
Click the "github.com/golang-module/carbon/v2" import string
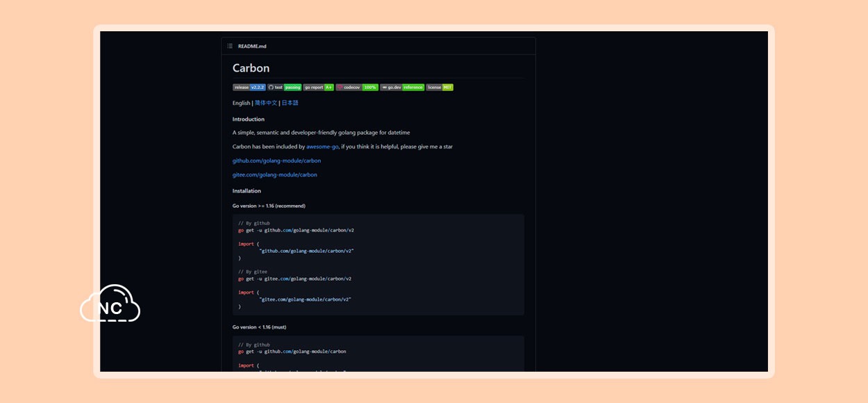point(306,251)
